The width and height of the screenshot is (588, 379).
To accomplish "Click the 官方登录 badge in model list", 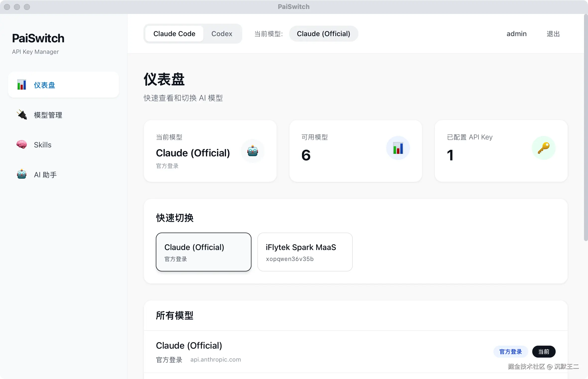I will [511, 352].
